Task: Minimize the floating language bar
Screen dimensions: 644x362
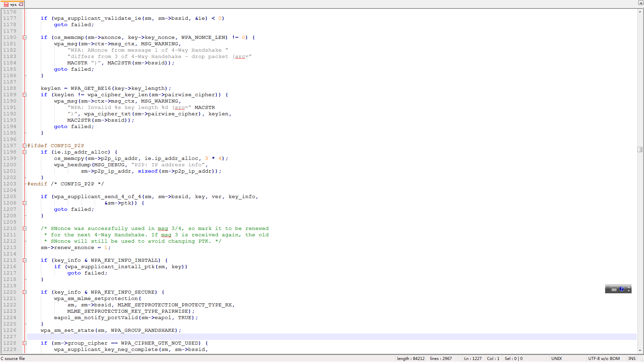Action: pos(629,287)
